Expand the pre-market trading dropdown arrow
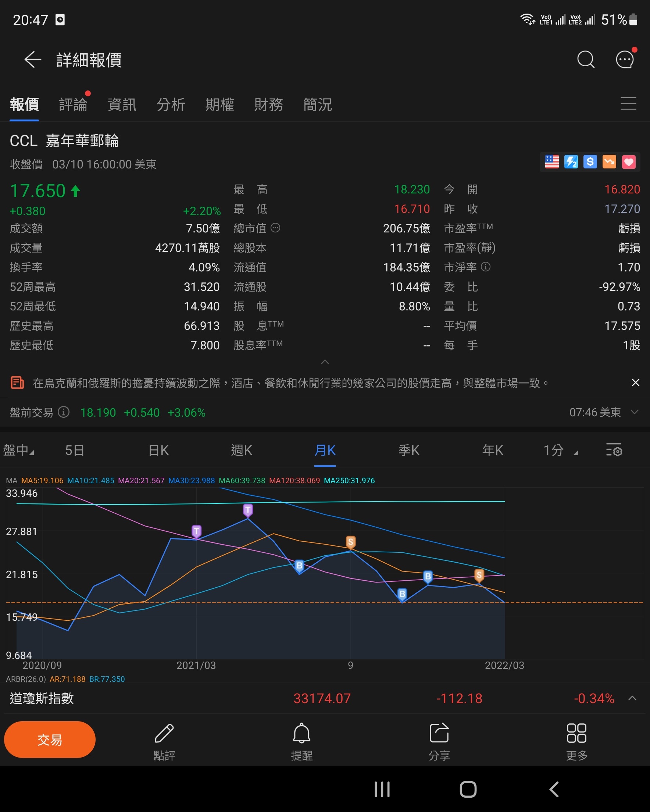Viewport: 650px width, 812px height. [635, 412]
